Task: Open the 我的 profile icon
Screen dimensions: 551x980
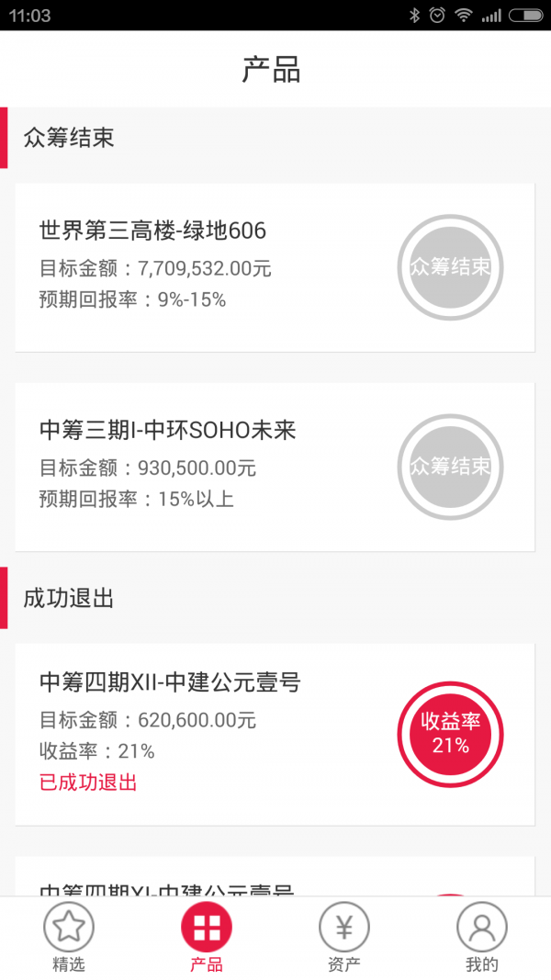Action: (x=482, y=928)
